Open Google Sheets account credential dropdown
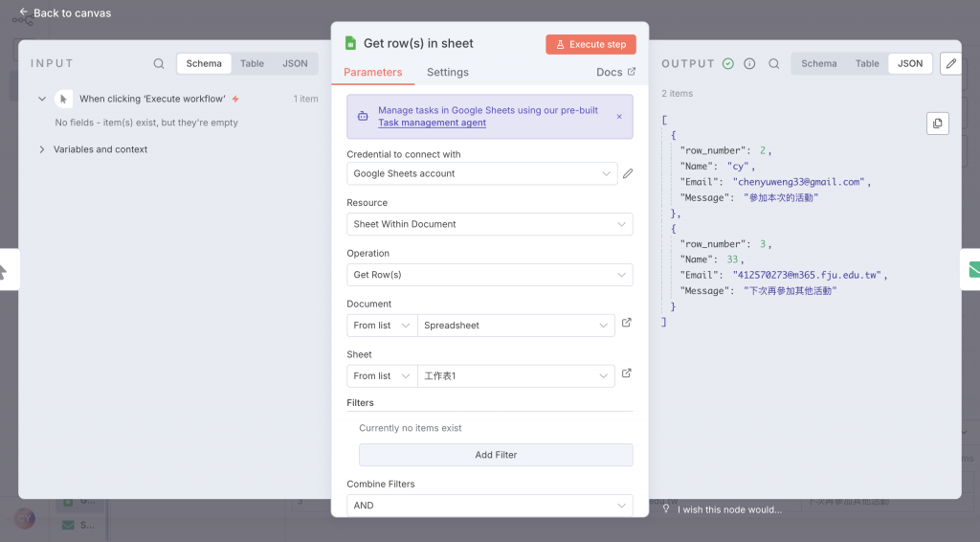The image size is (980, 542). click(482, 173)
